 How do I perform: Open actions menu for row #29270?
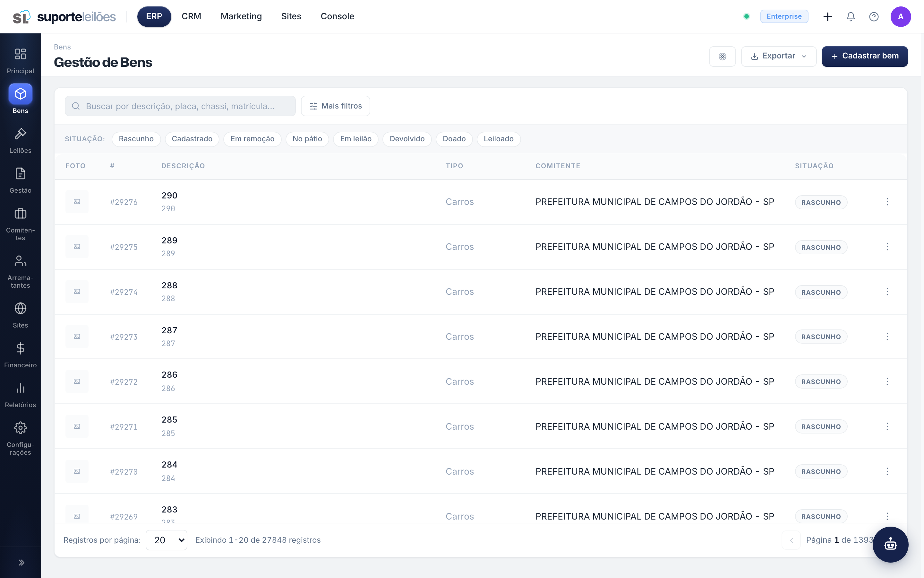pyautogui.click(x=887, y=471)
